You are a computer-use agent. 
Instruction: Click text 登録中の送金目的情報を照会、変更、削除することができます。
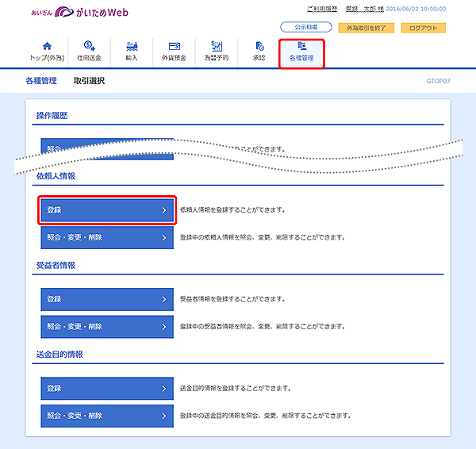(x=266, y=416)
